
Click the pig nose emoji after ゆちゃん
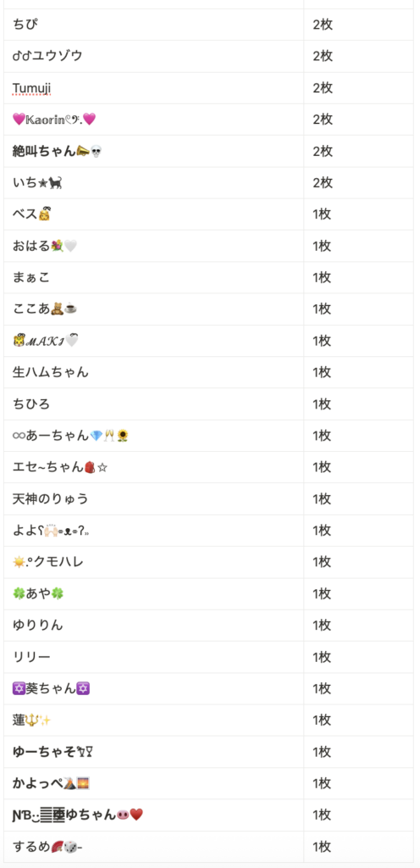point(123,815)
